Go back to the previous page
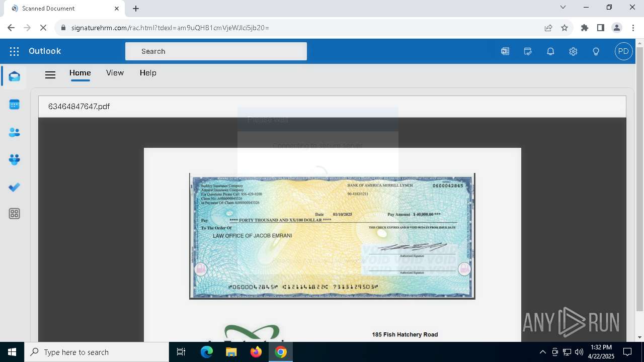 11,28
